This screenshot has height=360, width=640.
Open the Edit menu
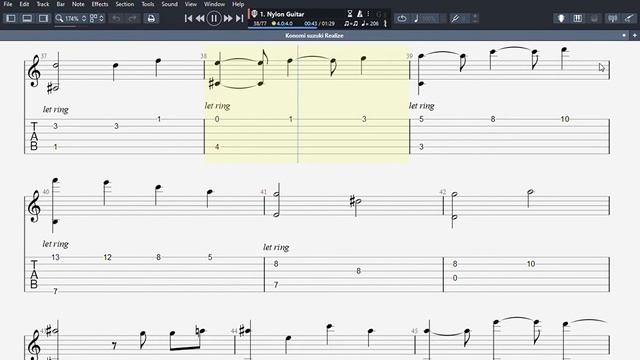click(24, 4)
